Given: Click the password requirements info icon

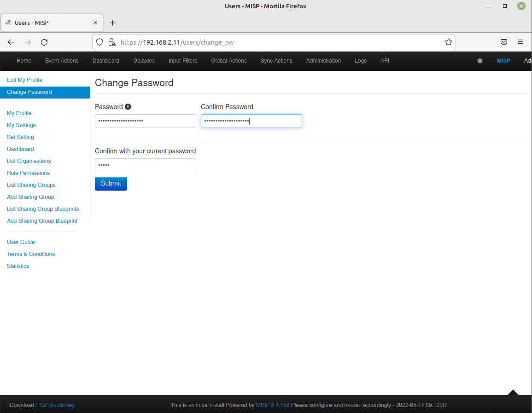Looking at the screenshot, I should [128, 107].
